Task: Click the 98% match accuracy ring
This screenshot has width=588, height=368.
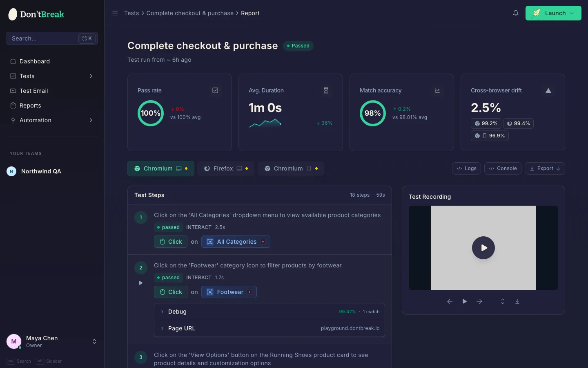Action: coord(373,113)
